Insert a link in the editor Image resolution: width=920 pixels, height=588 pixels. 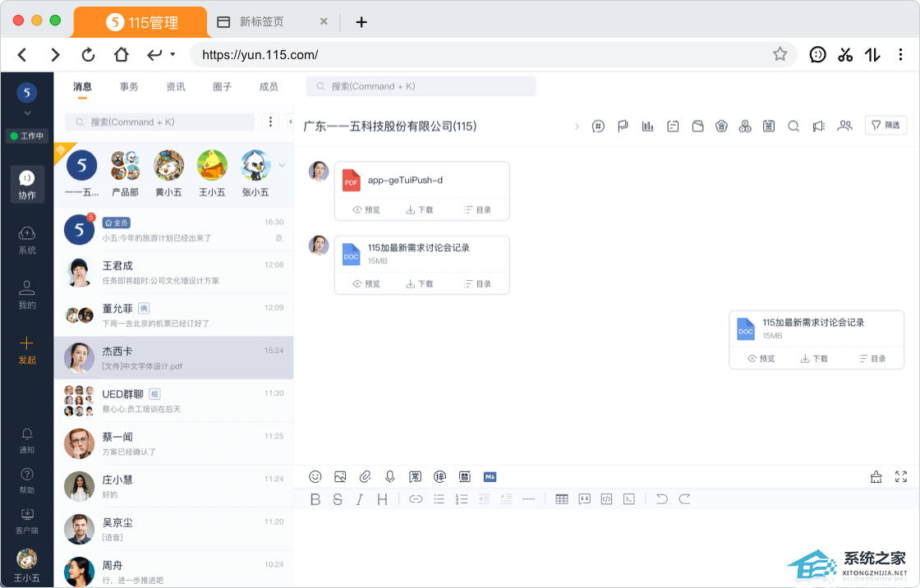pos(416,499)
